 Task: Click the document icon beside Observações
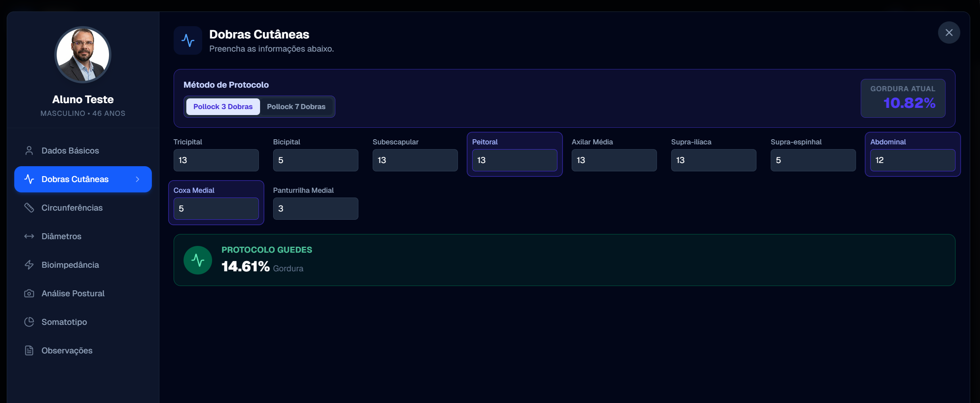29,351
